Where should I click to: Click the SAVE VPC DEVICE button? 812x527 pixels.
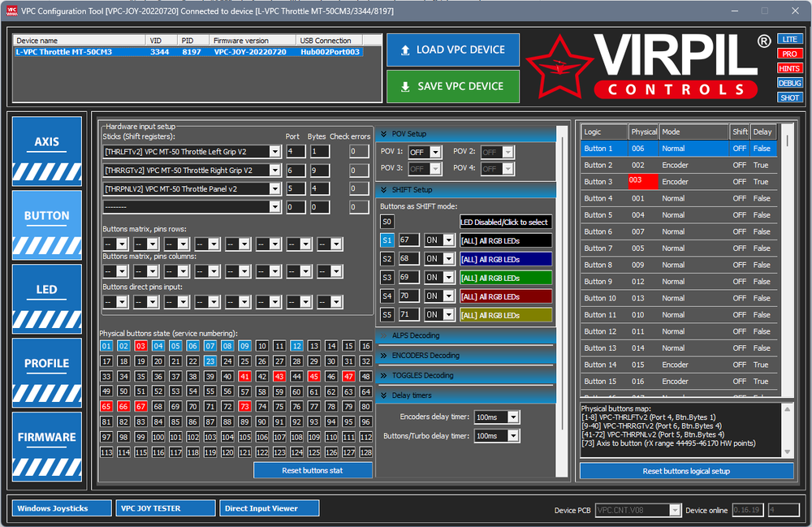pos(452,86)
